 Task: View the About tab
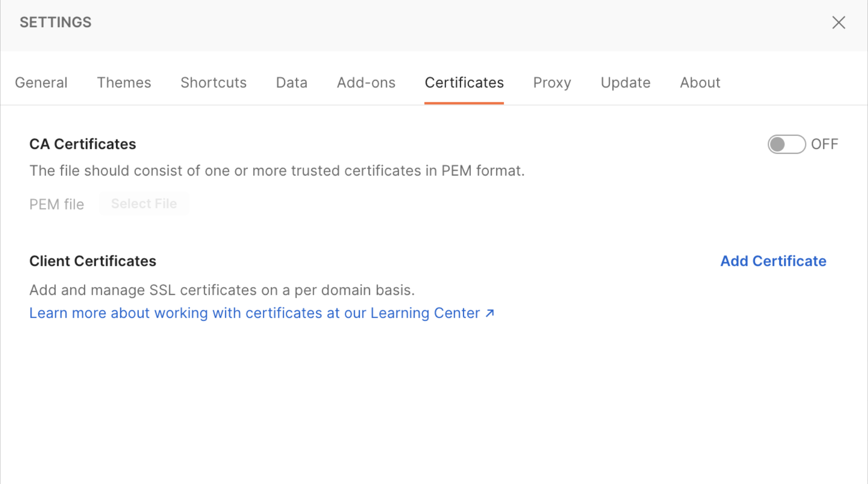[x=700, y=82]
